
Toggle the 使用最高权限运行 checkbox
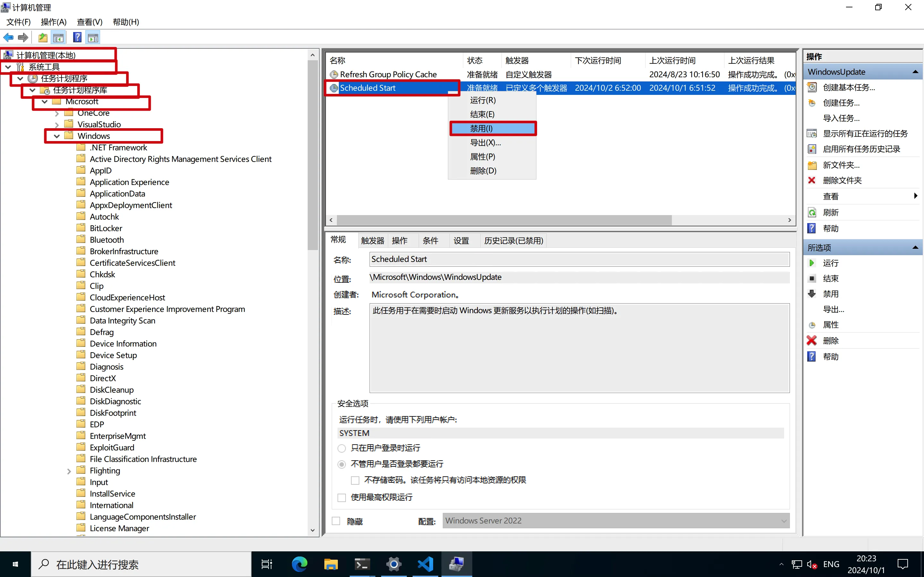pos(342,498)
